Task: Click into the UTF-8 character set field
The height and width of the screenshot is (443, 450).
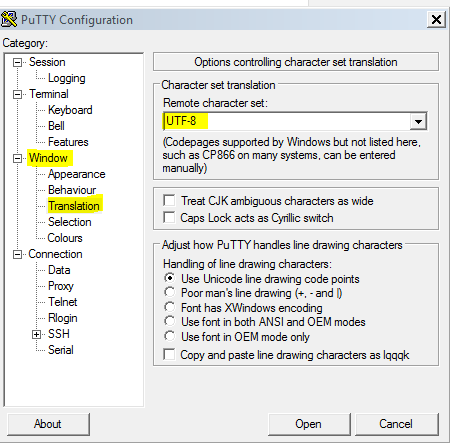Action: pyautogui.click(x=287, y=121)
